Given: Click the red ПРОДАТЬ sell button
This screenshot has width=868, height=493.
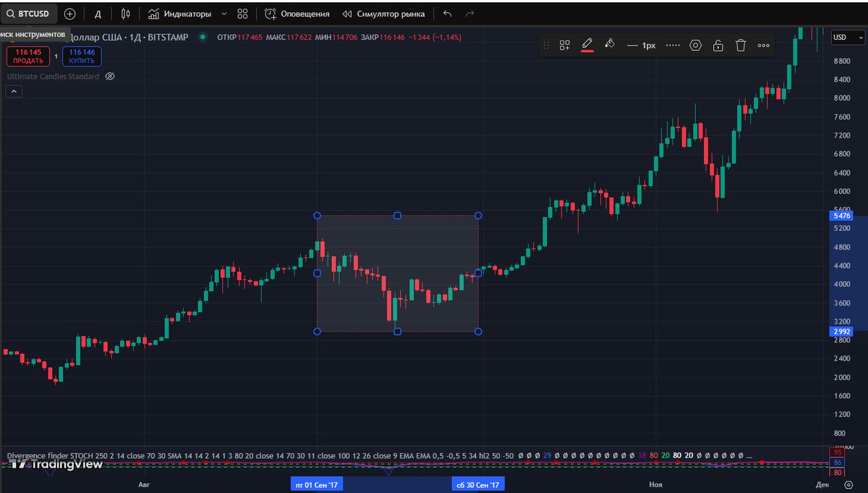Looking at the screenshot, I should coord(28,56).
